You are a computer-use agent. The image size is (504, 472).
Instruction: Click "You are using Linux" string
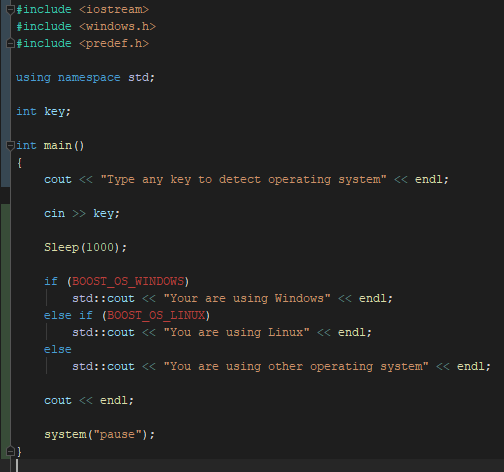pos(236,332)
